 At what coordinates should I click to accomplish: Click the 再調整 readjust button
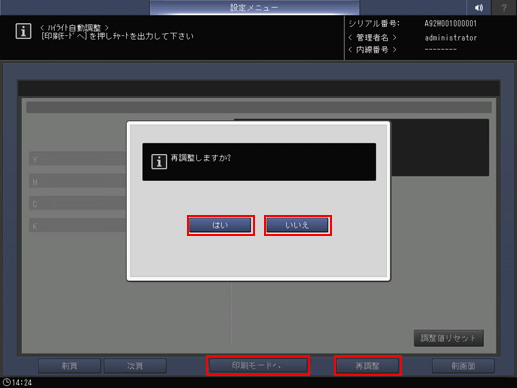point(368,366)
